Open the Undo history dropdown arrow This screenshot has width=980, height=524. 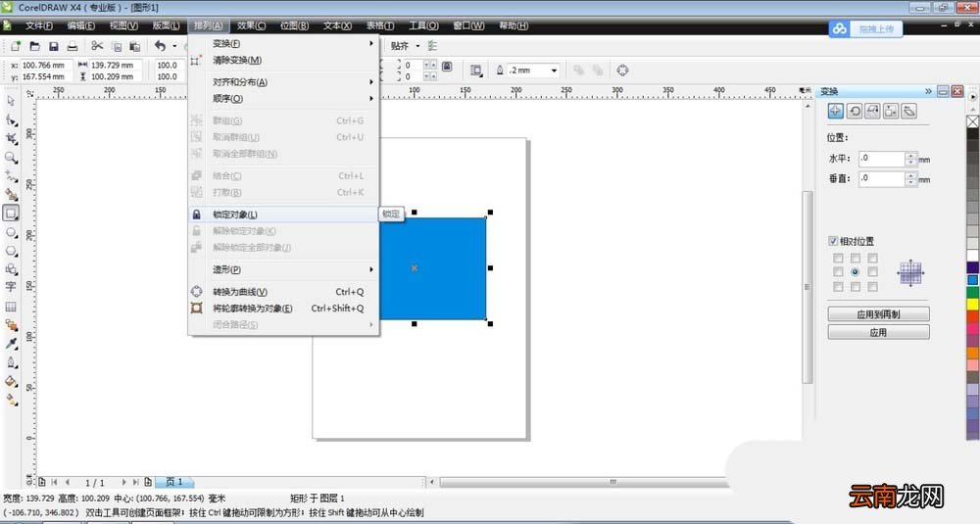(x=174, y=46)
